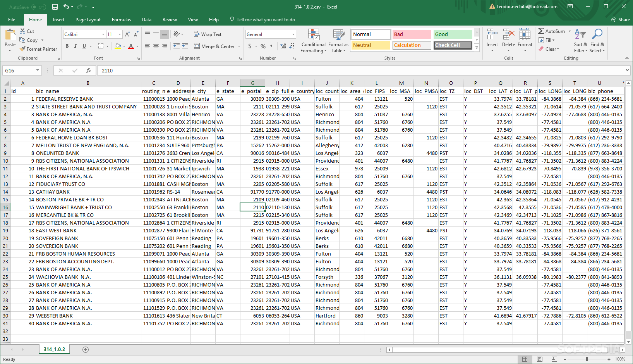633x364 pixels.
Task: Expand the Merge & Center dropdown arrow
Action: coord(239,46)
